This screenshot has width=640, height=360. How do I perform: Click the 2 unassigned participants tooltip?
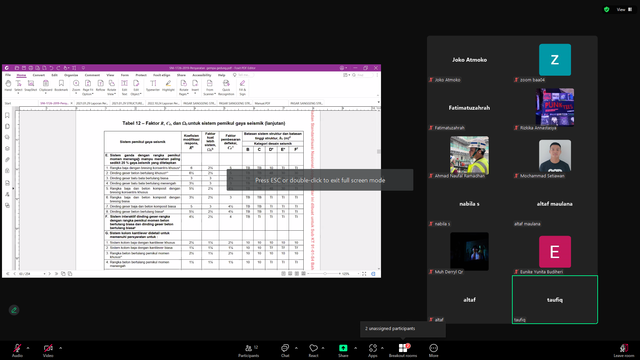[x=402, y=329]
